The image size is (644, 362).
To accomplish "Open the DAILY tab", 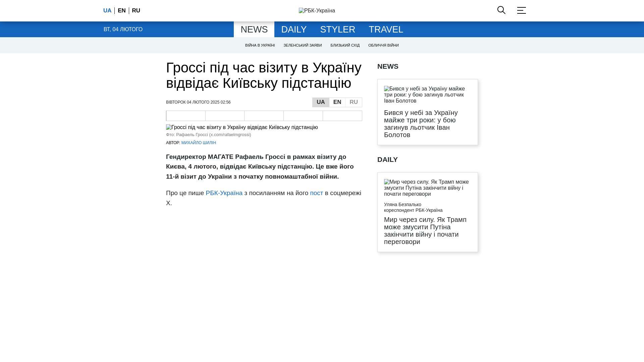I will coord(294,29).
